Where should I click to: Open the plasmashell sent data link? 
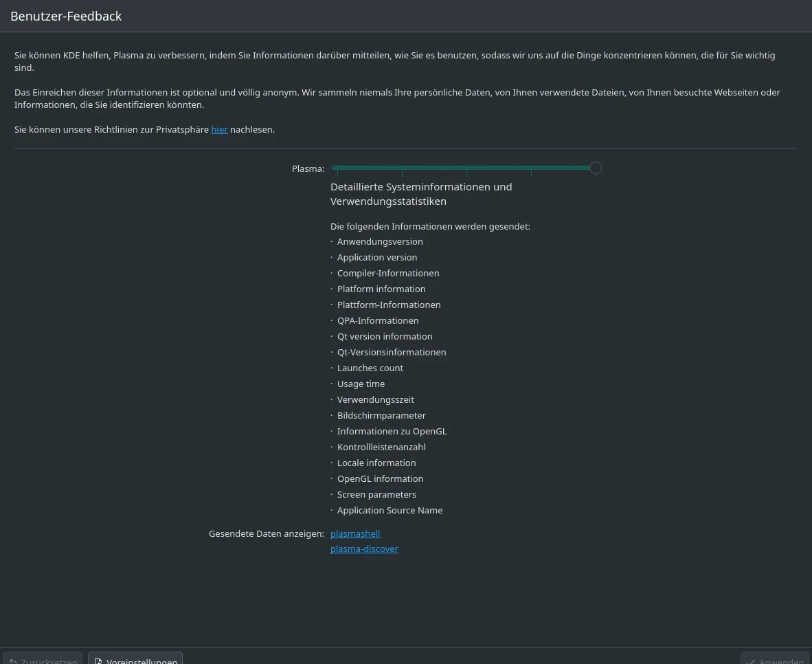(x=355, y=533)
